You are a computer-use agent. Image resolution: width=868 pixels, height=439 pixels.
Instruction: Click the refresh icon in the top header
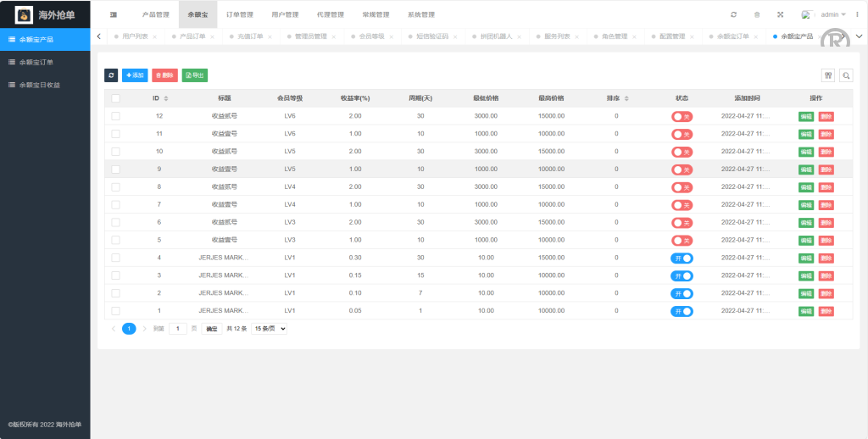[733, 14]
